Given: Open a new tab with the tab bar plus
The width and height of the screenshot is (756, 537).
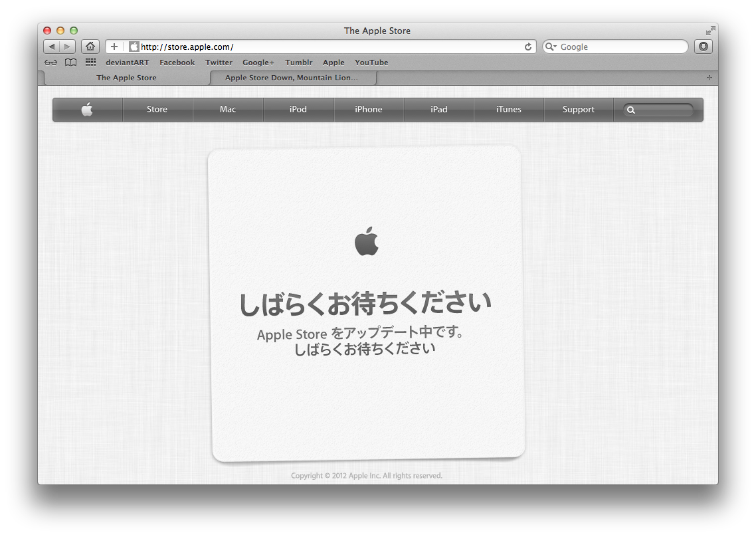Looking at the screenshot, I should click(709, 78).
